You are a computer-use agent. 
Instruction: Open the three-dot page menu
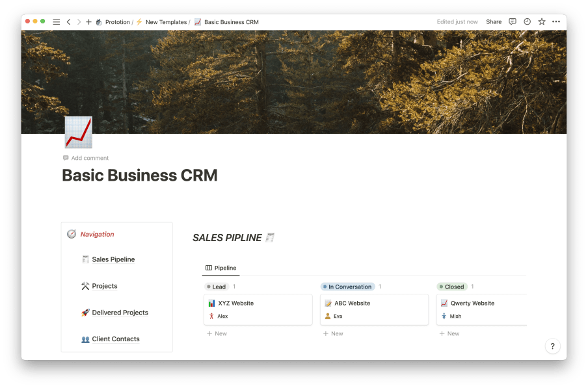click(555, 21)
